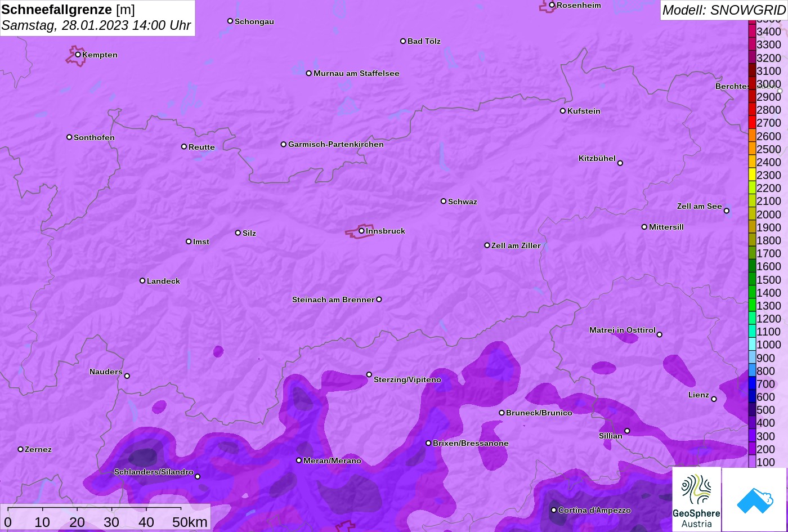The image size is (788, 532).
Task: Select the Lienz location marker
Action: (714, 399)
